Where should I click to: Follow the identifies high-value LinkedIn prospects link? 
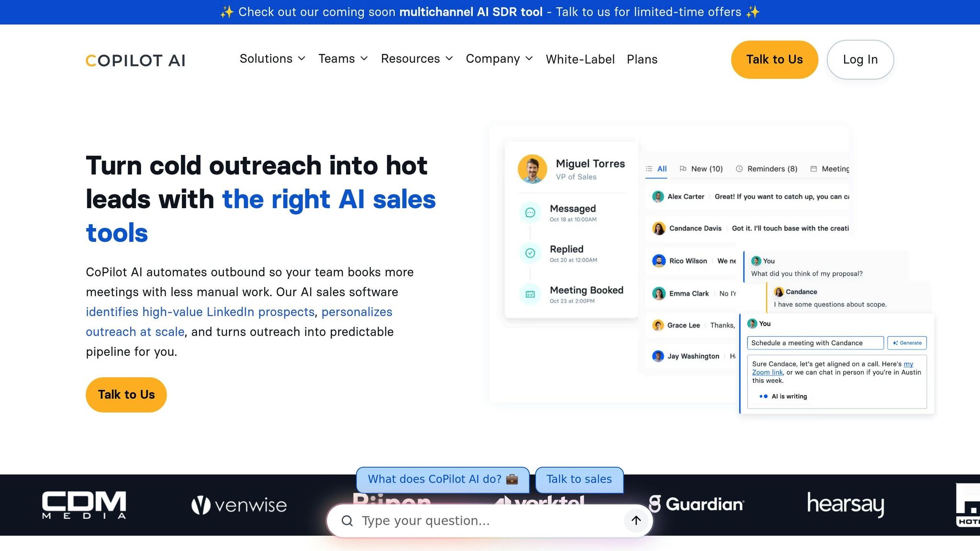(x=200, y=312)
